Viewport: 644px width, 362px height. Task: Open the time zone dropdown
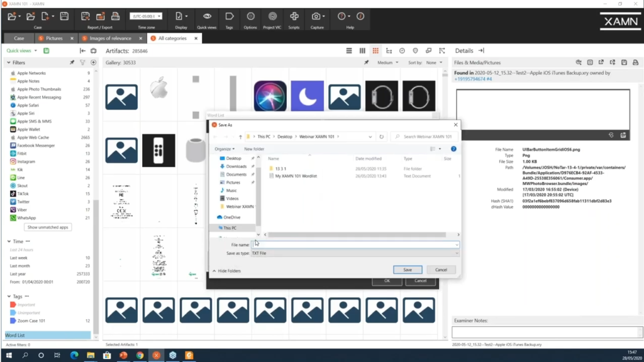click(x=146, y=16)
